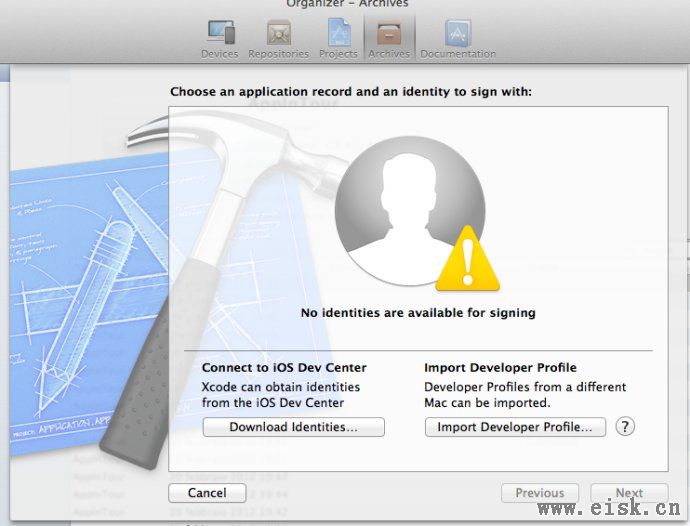Open the Projects section icon
This screenshot has height=526, width=690.
[339, 32]
